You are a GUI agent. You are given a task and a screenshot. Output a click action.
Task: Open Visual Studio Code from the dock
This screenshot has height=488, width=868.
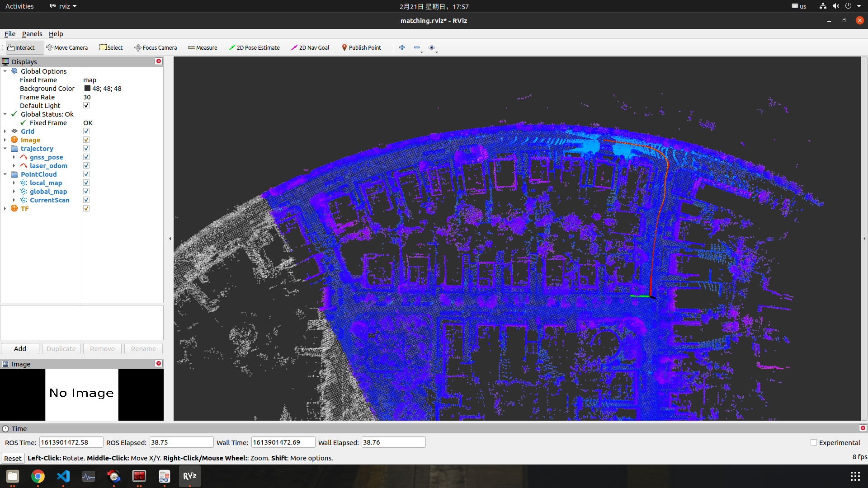(x=63, y=476)
